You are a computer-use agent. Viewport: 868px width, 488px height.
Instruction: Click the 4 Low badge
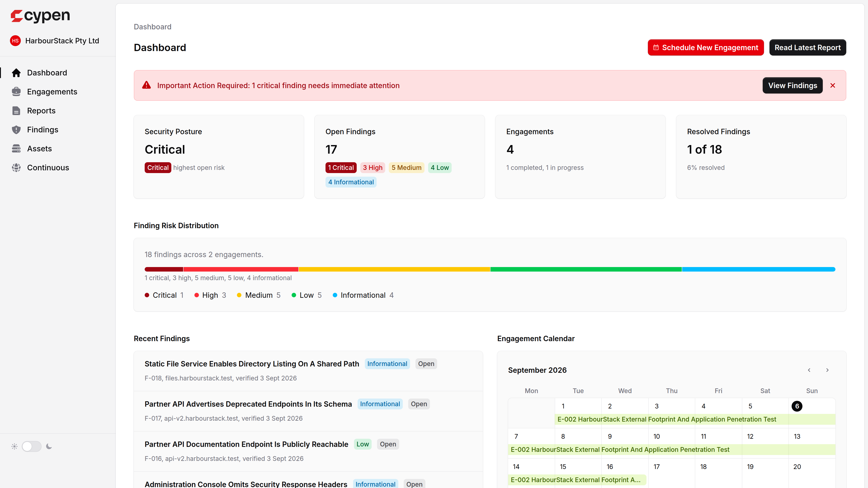click(440, 168)
